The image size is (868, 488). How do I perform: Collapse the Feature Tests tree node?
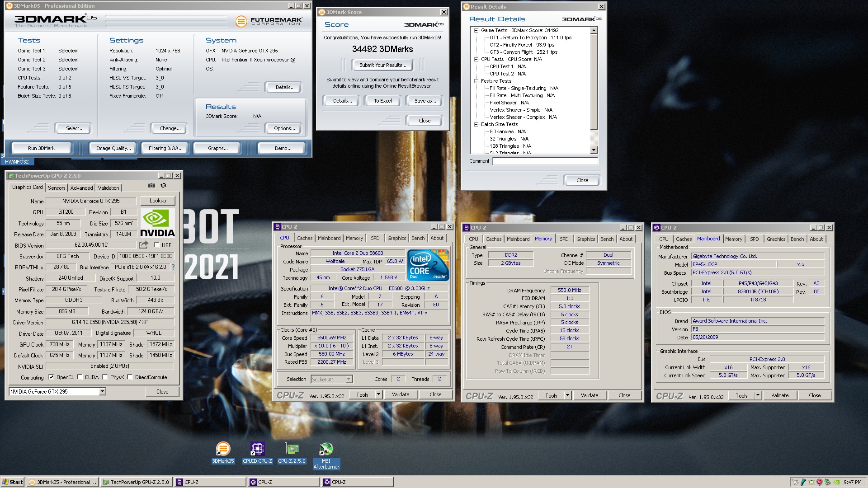point(476,81)
